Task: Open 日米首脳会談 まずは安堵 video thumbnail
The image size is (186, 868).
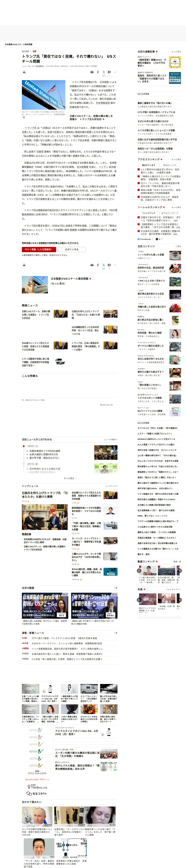Action: point(45,606)
